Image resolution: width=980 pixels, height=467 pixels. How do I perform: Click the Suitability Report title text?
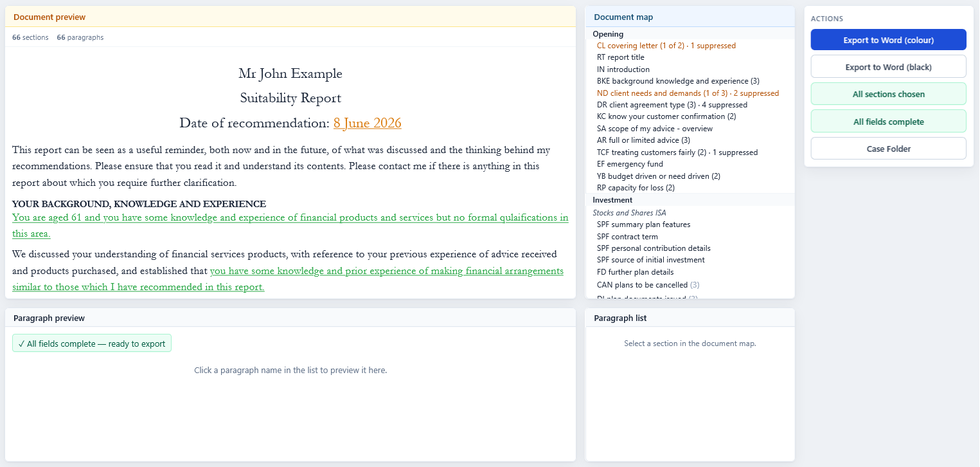coord(290,98)
